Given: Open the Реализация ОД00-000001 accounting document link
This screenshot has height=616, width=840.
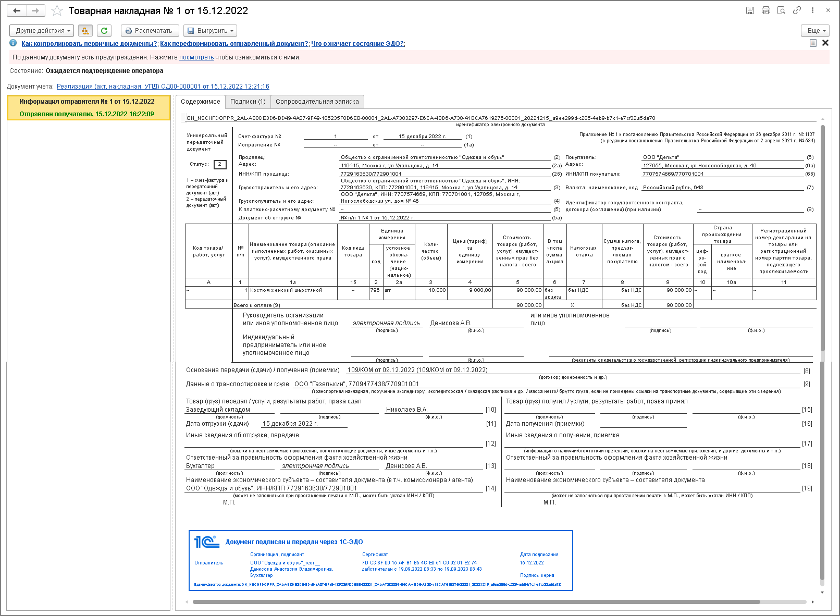Looking at the screenshot, I should coord(163,87).
